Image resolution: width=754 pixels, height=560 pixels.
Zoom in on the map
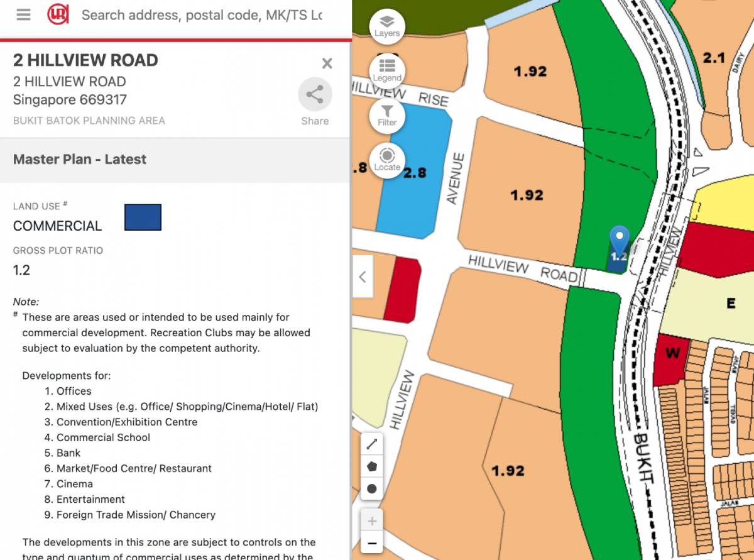[x=372, y=521]
